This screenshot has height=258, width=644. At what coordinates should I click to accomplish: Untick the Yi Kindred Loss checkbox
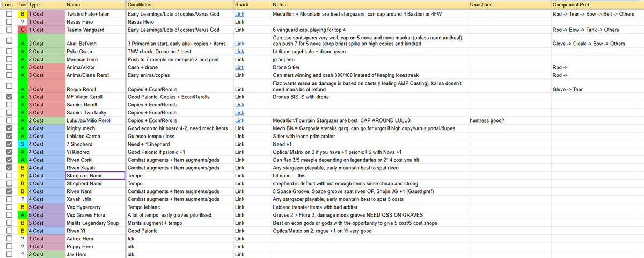pos(9,152)
